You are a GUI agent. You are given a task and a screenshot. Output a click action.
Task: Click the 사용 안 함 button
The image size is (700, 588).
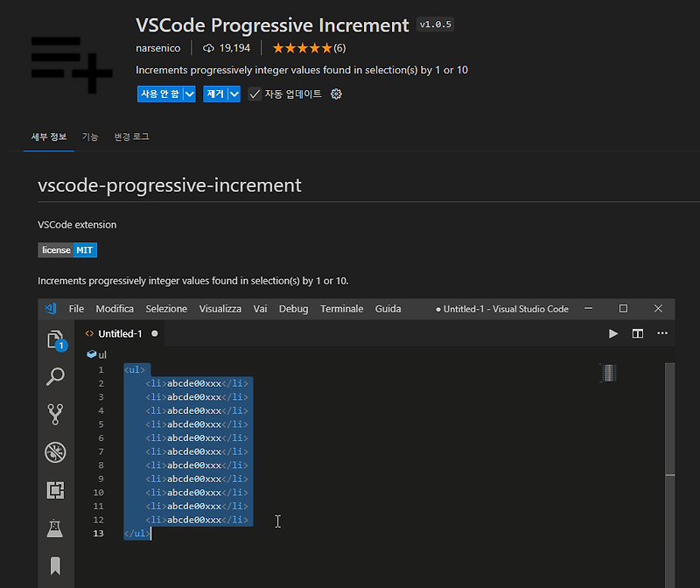click(x=161, y=93)
